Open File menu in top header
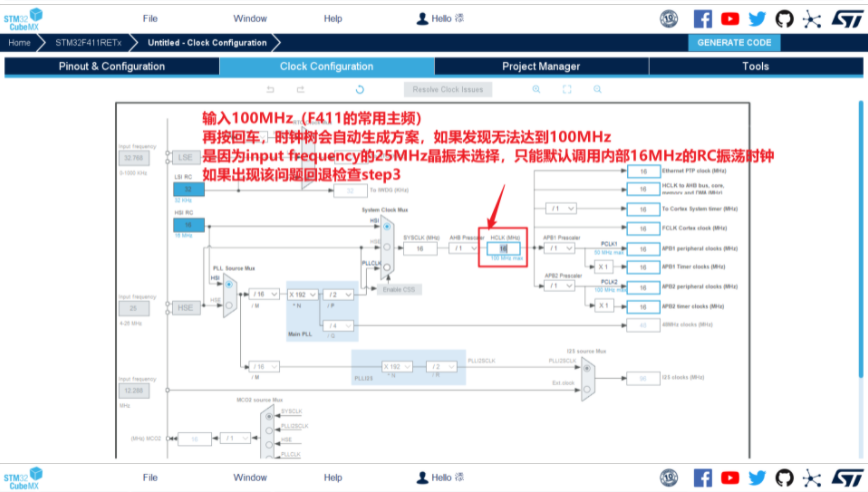Screen dimensions: 868x492 (x=150, y=19)
